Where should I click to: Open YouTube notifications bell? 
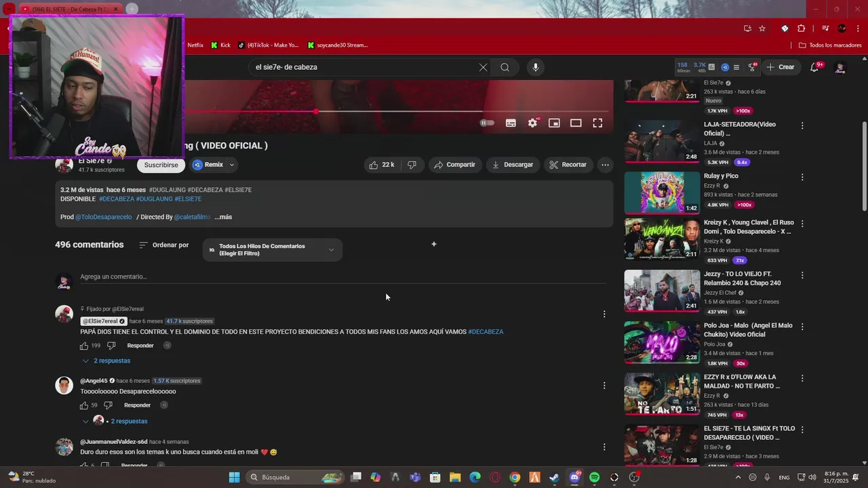pos(814,67)
